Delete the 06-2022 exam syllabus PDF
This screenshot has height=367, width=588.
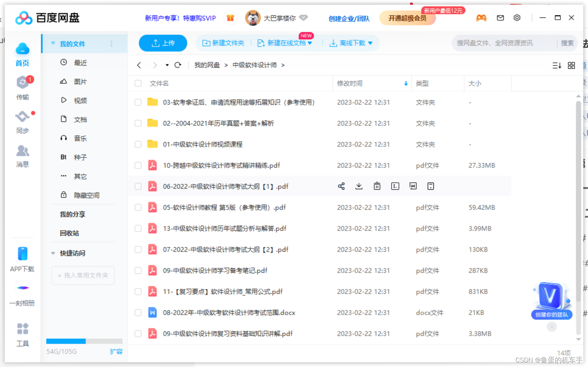[x=377, y=186]
